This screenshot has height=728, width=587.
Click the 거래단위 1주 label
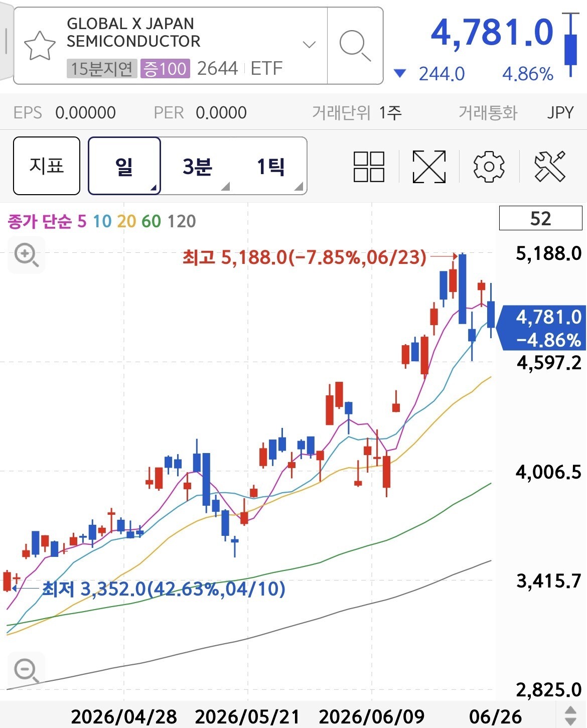pyautogui.click(x=357, y=112)
